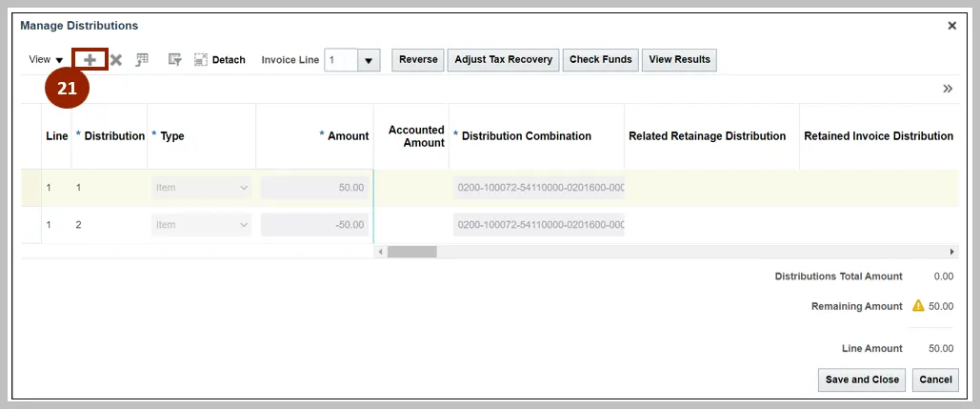
Task: Select row header of distribution 1
Action: point(31,187)
